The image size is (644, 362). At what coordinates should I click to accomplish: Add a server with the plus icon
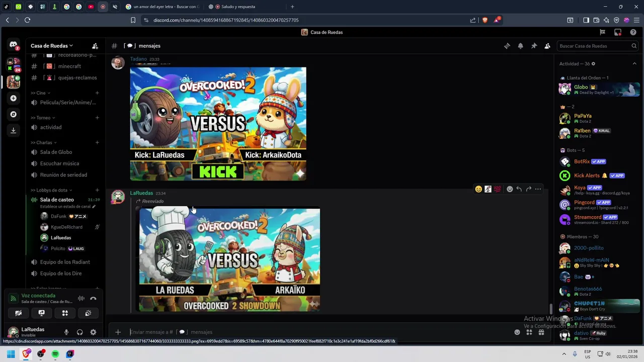[x=14, y=98]
